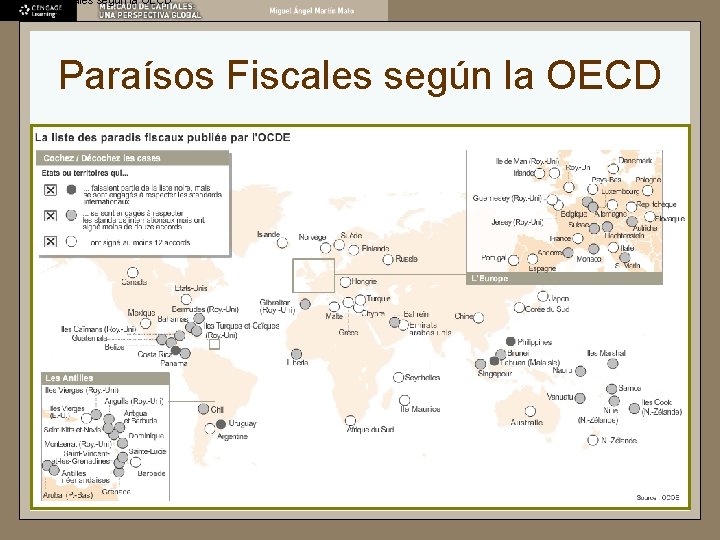720x540 pixels.
Task: Click the small square near Turques et Caïques
Action: tap(214, 344)
